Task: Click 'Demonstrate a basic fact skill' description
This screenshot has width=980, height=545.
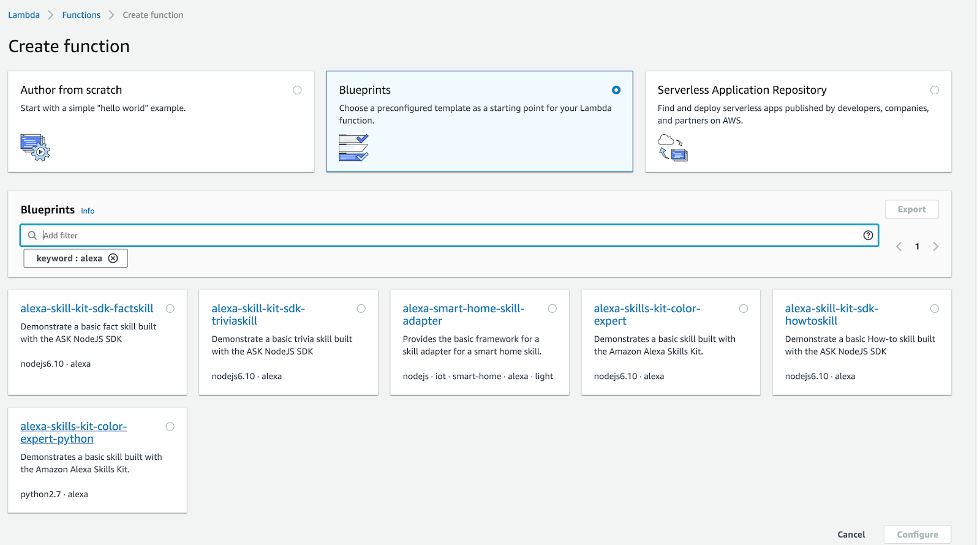Action: click(x=88, y=333)
